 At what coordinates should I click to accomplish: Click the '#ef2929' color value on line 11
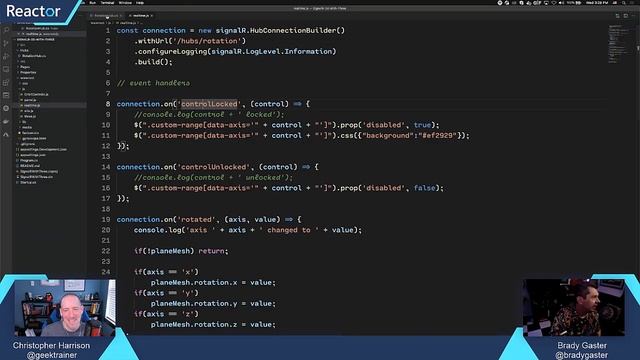[x=438, y=136]
